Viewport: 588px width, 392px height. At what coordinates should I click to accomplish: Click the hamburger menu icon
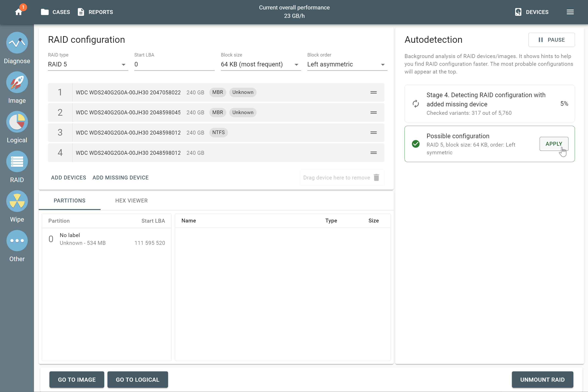coord(570,12)
